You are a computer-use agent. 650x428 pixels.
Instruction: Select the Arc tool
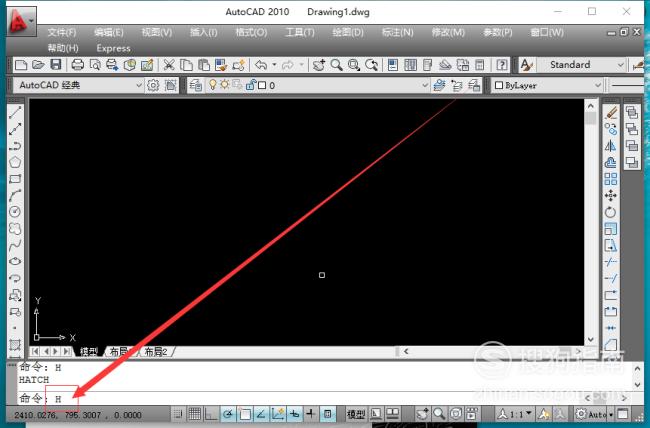[15, 195]
